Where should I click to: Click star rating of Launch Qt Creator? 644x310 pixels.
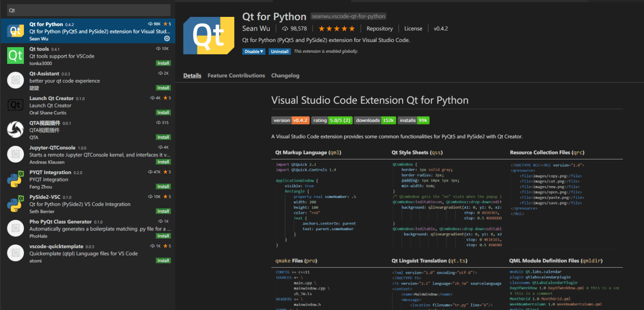click(167, 98)
